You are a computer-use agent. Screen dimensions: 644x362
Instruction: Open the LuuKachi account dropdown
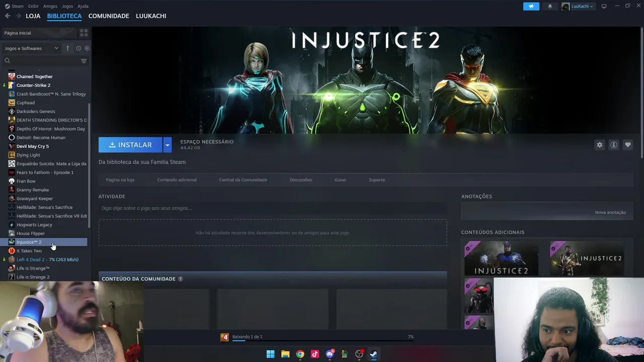pos(578,6)
